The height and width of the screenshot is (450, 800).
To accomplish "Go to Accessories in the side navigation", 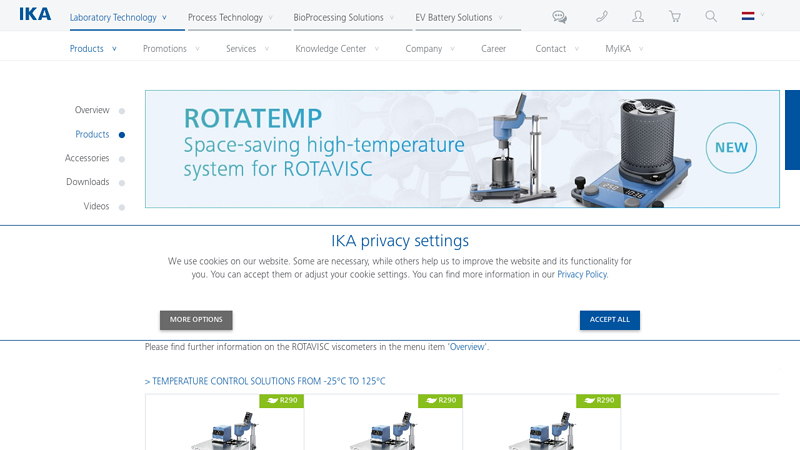I will tap(87, 158).
